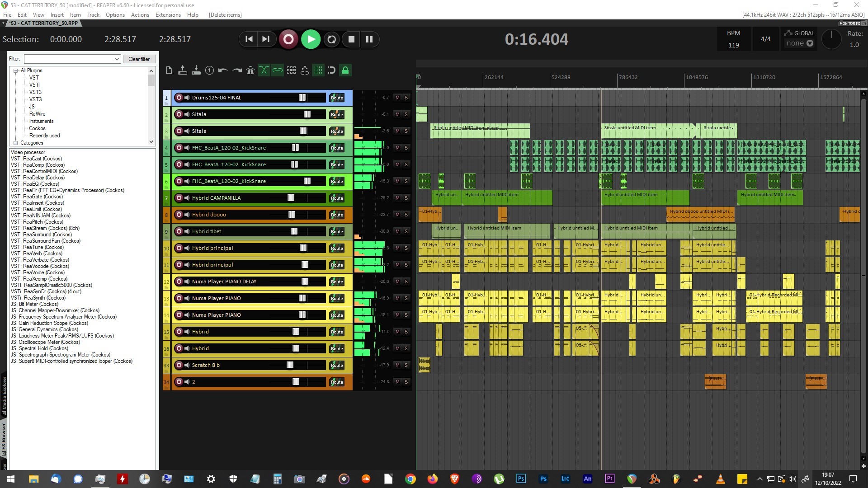868x488 pixels.
Task: Solo the Drums125-04 FINAL track
Action: (406, 98)
